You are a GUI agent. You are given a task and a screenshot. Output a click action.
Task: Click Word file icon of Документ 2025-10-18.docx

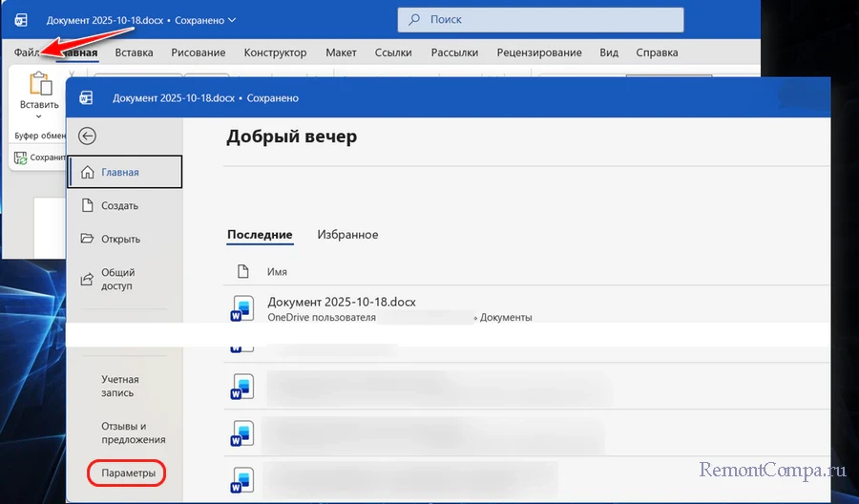pos(242,308)
